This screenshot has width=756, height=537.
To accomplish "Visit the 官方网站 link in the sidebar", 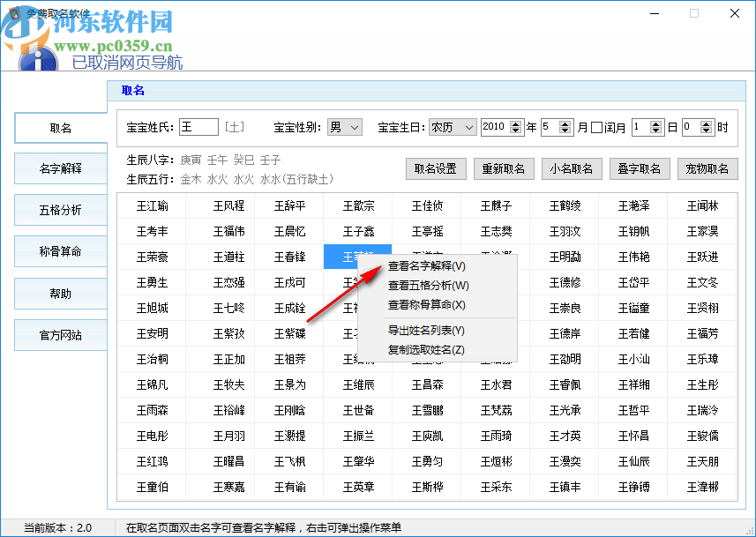I will (60, 334).
